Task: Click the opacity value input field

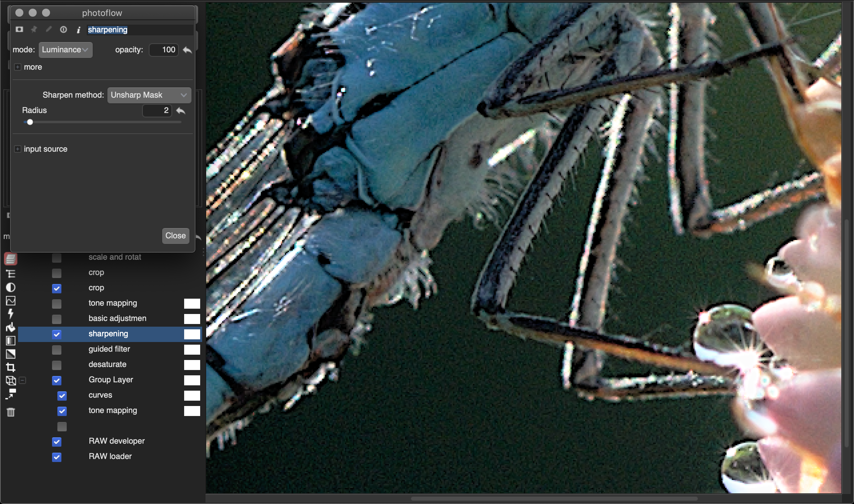Action: point(164,50)
